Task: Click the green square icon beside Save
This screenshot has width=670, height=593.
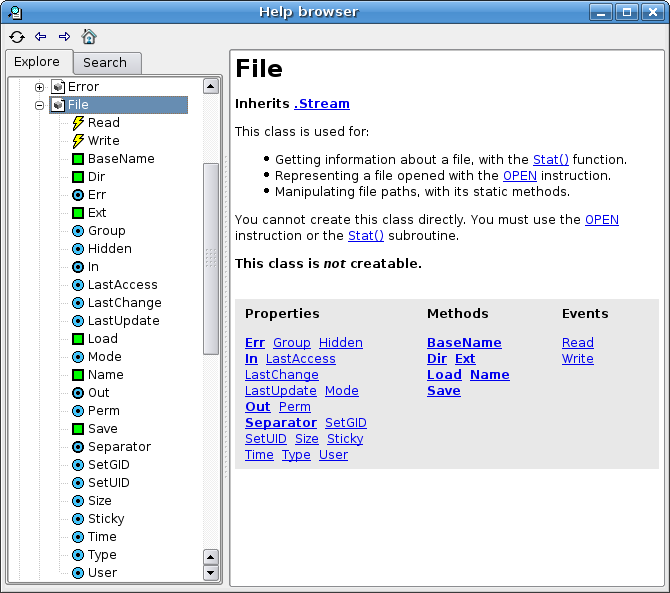Action: pos(78,429)
